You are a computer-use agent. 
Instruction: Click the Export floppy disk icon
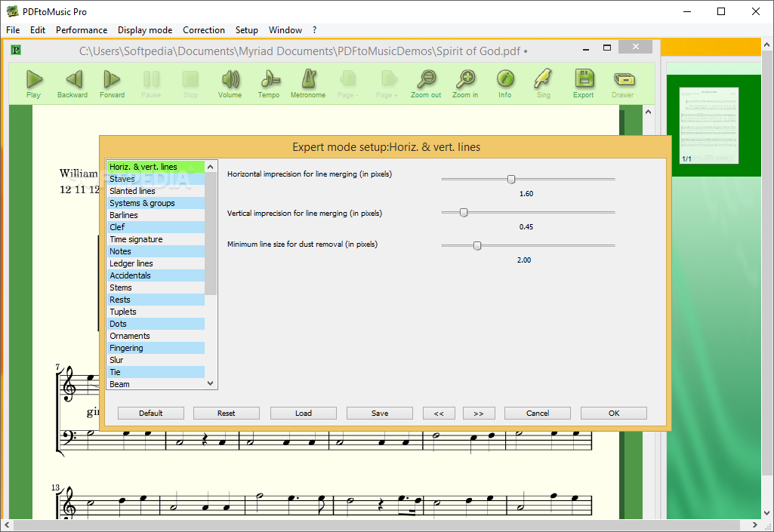click(x=584, y=79)
